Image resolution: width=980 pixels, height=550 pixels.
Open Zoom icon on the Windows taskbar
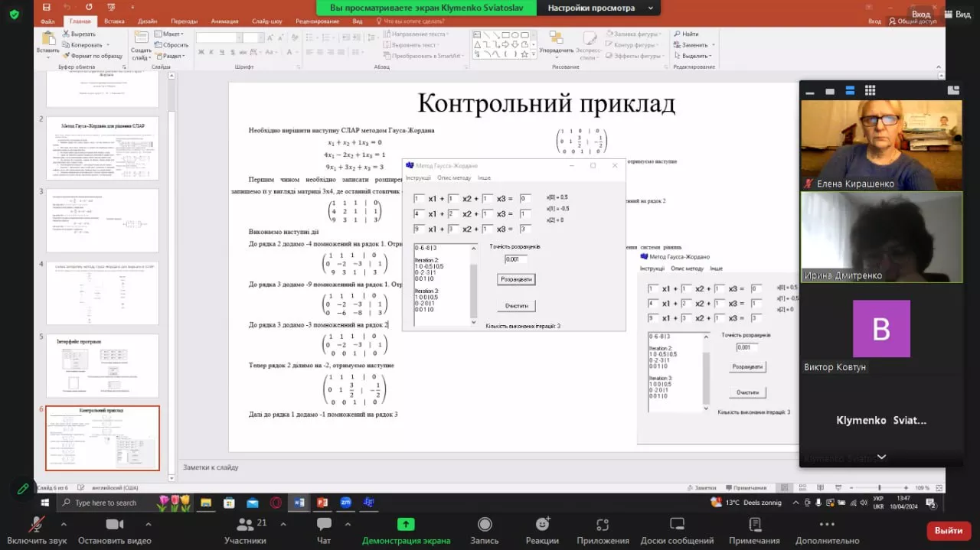tap(345, 503)
